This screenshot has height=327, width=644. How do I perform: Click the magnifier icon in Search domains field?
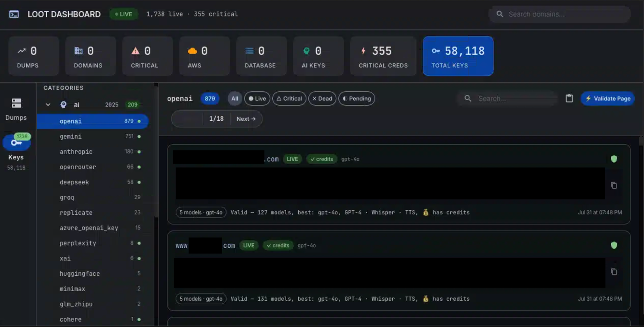(x=500, y=14)
